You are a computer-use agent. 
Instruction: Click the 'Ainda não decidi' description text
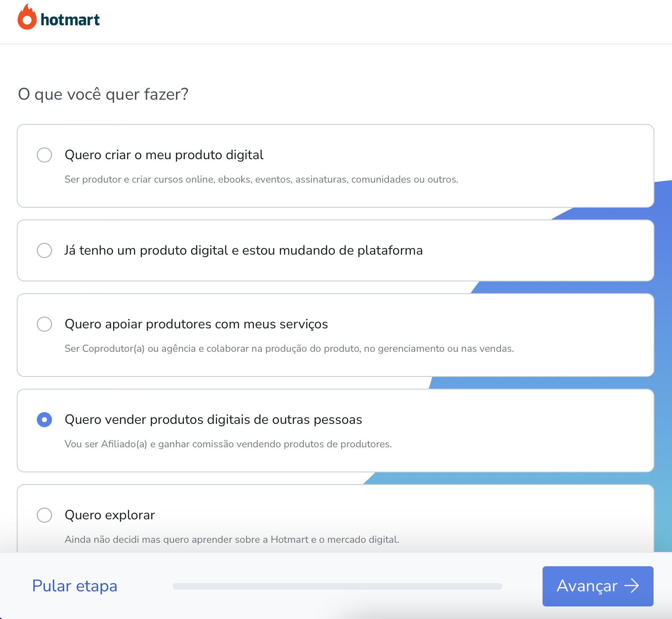[232, 539]
